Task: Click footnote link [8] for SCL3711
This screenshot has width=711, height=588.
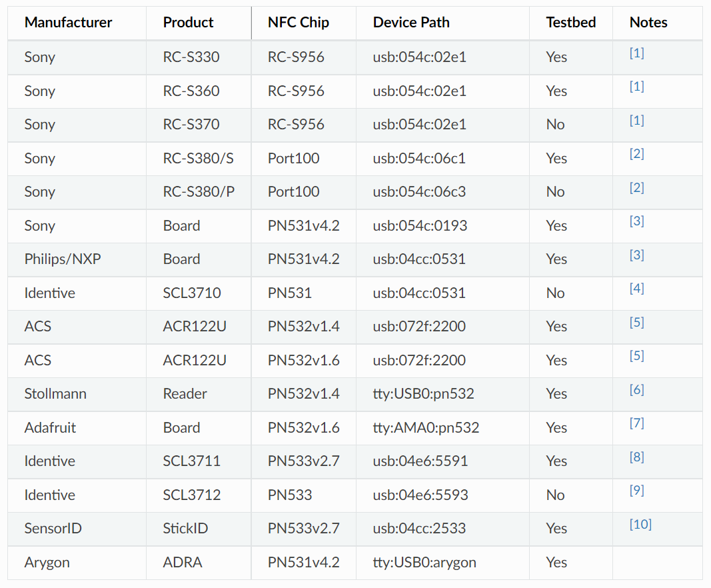Action: click(x=636, y=457)
